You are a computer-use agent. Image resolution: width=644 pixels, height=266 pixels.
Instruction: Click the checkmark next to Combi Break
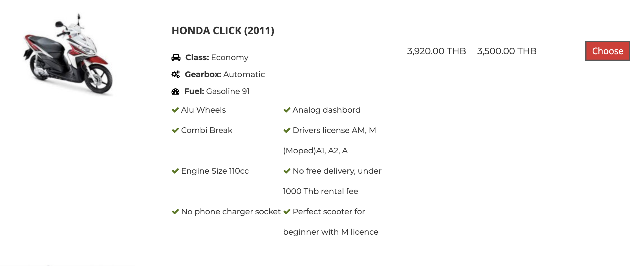(x=175, y=130)
